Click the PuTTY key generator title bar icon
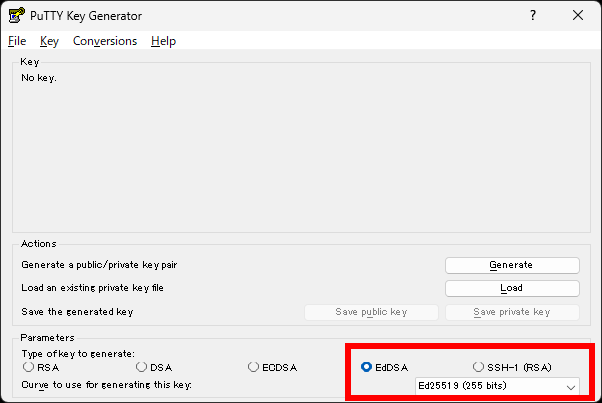This screenshot has width=602, height=403. [x=16, y=15]
